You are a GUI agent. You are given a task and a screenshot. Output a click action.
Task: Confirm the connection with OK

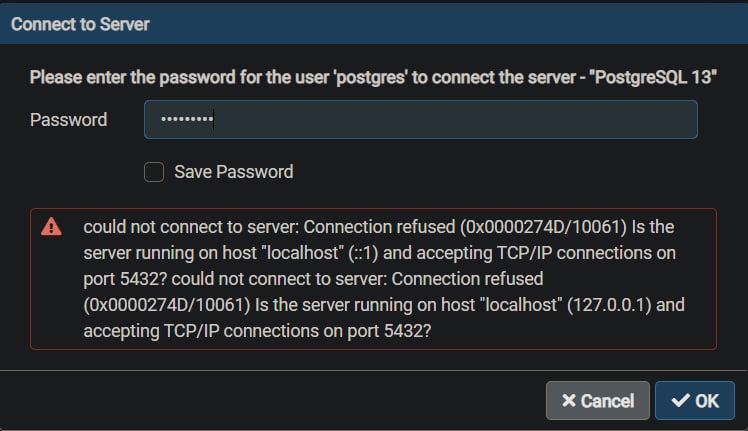point(695,400)
